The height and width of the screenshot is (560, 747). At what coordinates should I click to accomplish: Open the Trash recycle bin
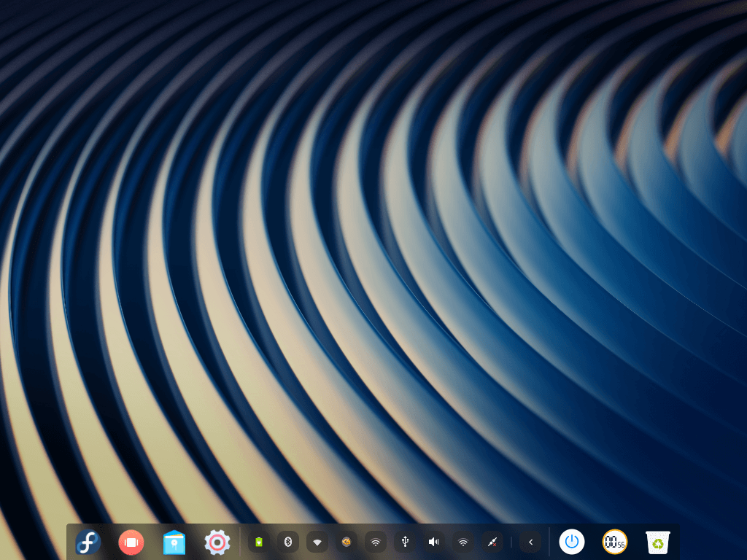click(658, 542)
